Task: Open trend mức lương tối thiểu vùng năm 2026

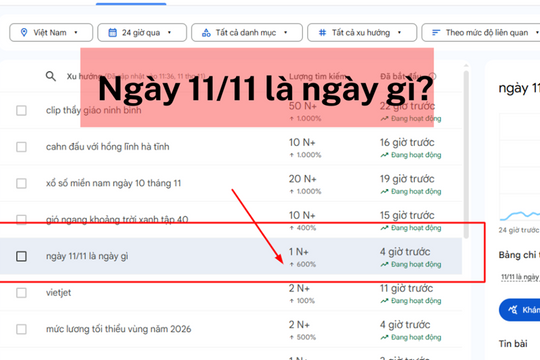Action: pos(118,329)
